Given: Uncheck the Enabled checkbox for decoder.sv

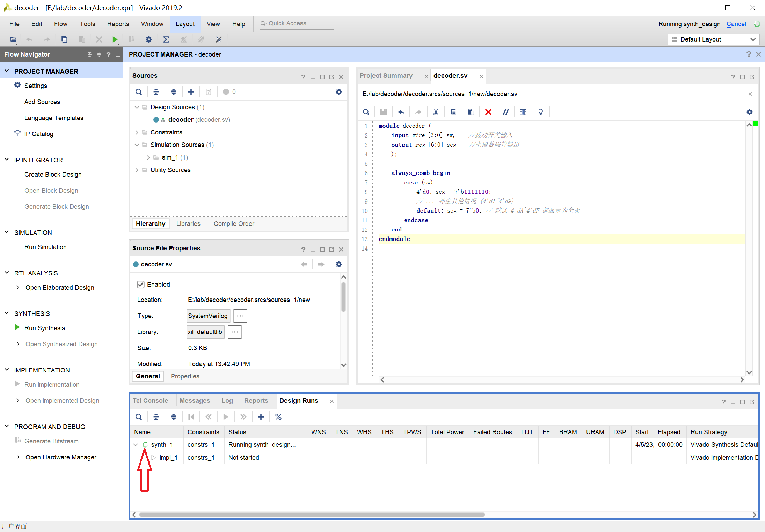Looking at the screenshot, I should (141, 285).
